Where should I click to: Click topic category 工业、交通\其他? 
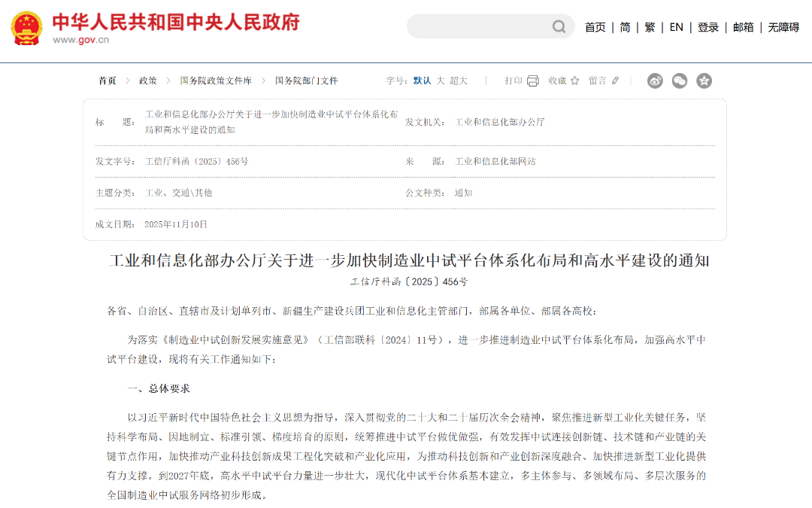click(x=179, y=193)
